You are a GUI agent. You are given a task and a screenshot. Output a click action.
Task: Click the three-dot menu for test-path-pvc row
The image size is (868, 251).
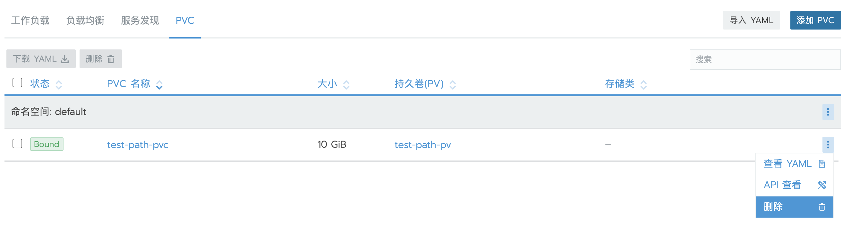point(828,145)
